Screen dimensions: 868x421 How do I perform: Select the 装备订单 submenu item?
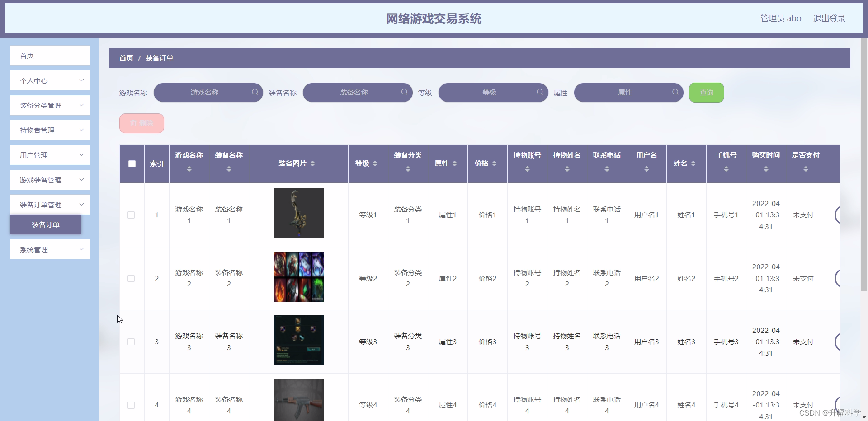(45, 225)
